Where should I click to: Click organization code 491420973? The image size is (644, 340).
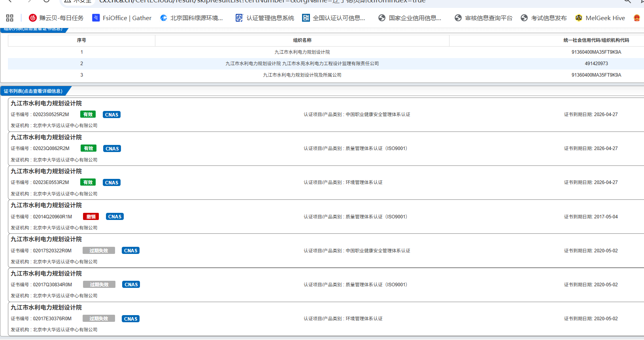click(596, 64)
